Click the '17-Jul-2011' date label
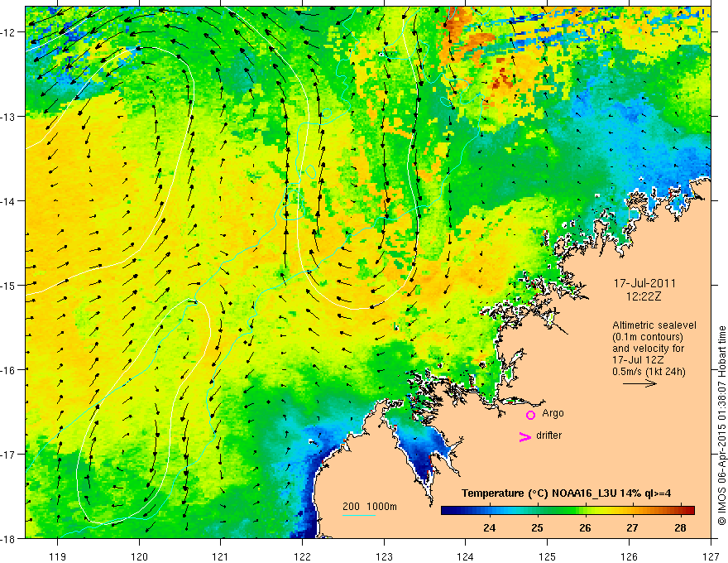728x563 pixels. (x=644, y=283)
